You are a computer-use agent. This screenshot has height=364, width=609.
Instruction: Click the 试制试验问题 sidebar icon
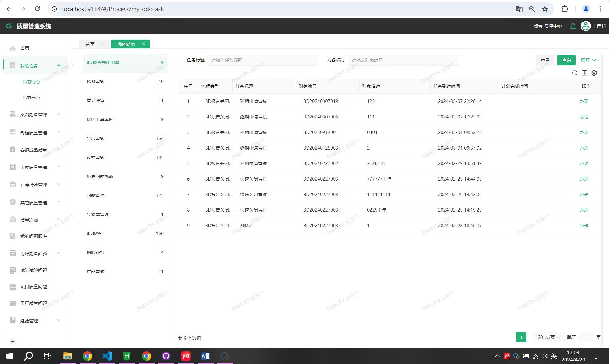click(13, 270)
